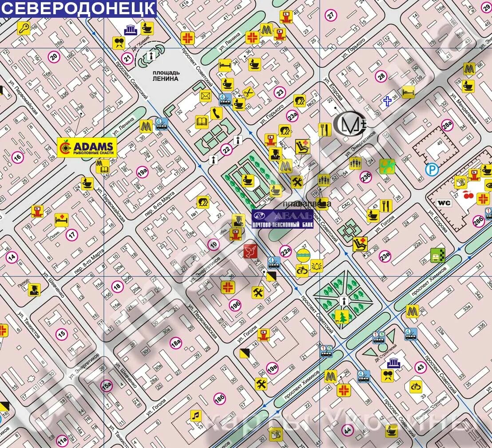
Task: Open the envelope post office icon
Action: tap(206, 96)
